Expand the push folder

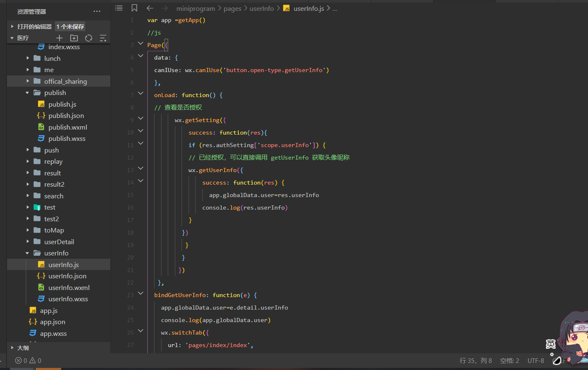click(x=27, y=150)
